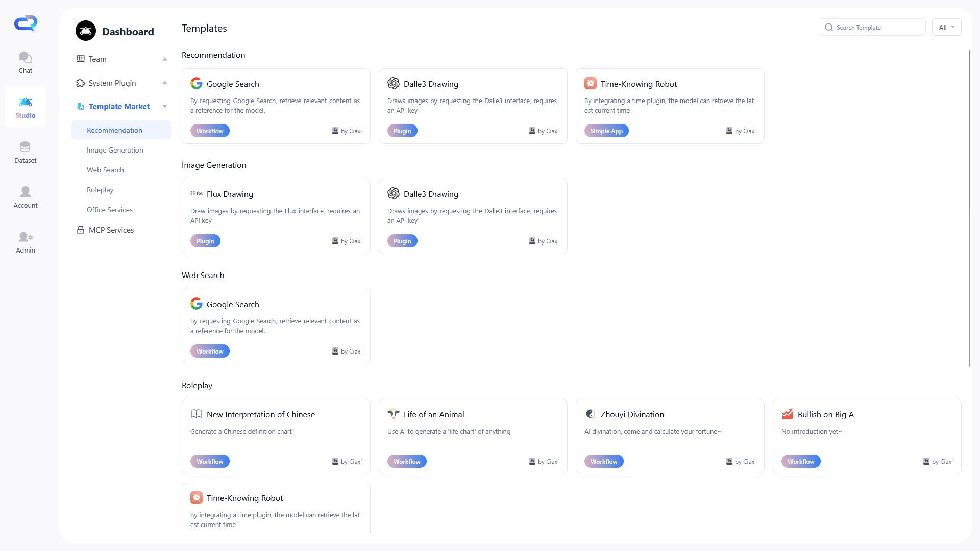980x551 pixels.
Task: Click the search magnifier icon
Action: (829, 28)
